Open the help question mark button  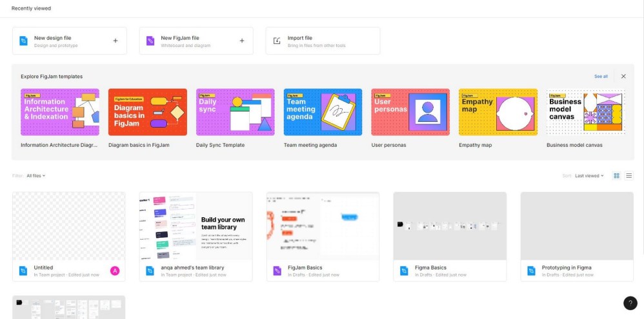[x=630, y=303]
